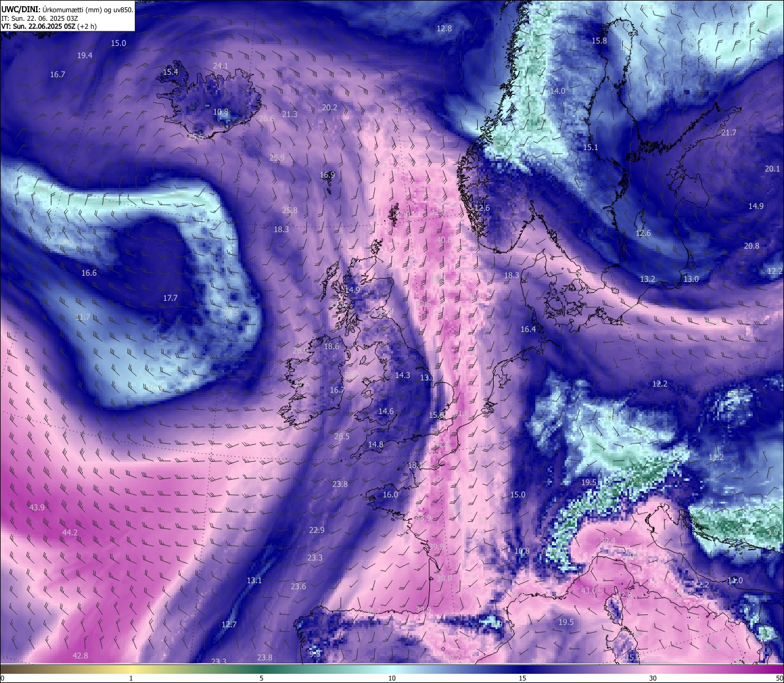Click the 13.0 value label
Screen dimensions: 784x683
tap(691, 279)
